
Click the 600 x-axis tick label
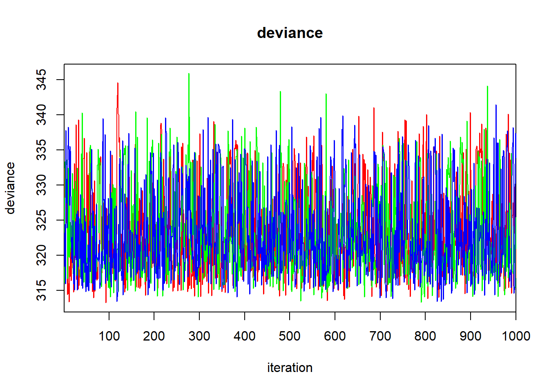[x=335, y=336]
